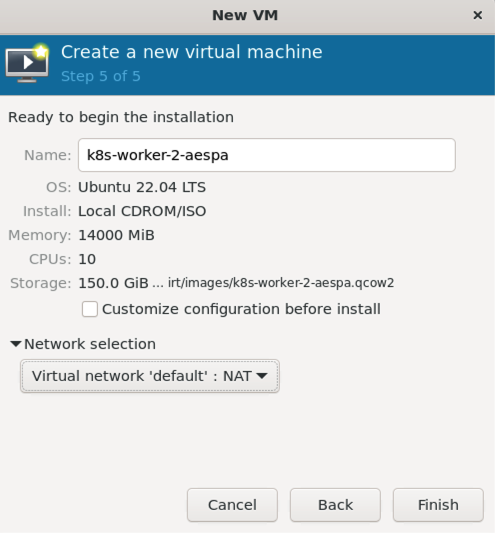Viewport: 495px width, 533px height.
Task: Close the New VM dialog with X
Action: (x=478, y=15)
